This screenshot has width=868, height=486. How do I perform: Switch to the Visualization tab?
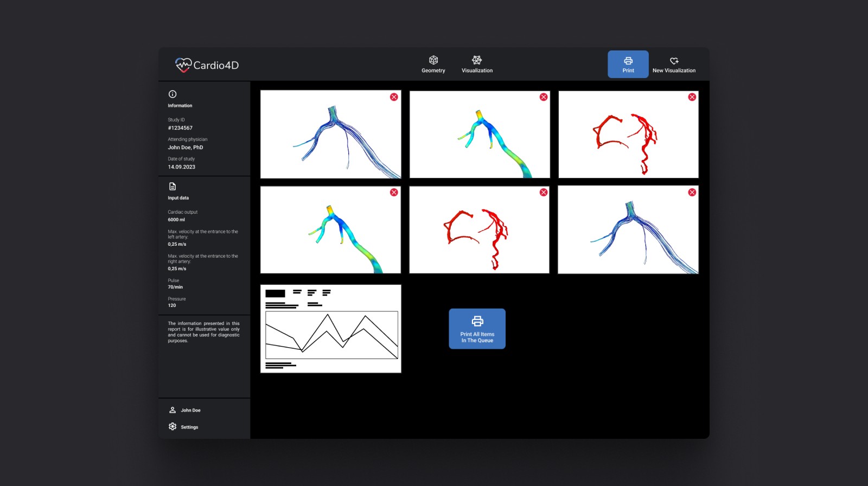click(477, 64)
